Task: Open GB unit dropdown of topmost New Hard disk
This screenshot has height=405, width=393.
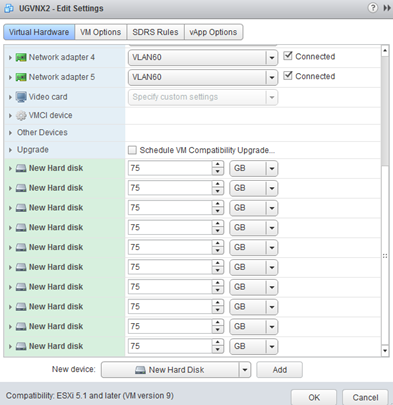Action: pyautogui.click(x=272, y=168)
